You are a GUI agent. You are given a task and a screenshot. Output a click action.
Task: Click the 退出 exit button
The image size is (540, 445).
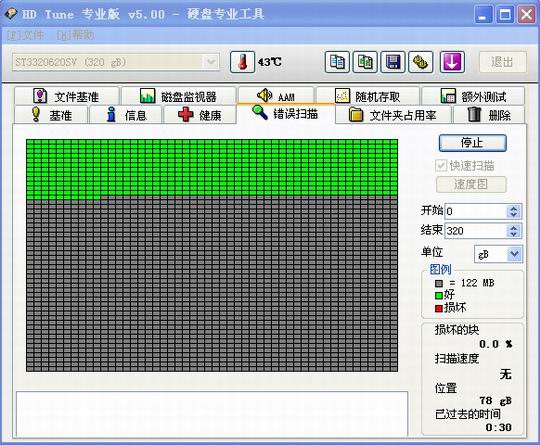[x=503, y=62]
